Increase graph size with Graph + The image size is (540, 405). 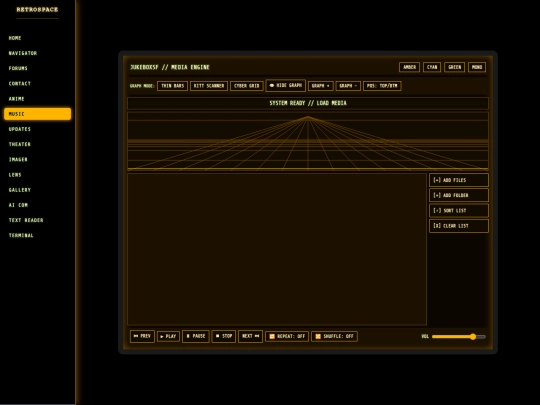tap(321, 86)
